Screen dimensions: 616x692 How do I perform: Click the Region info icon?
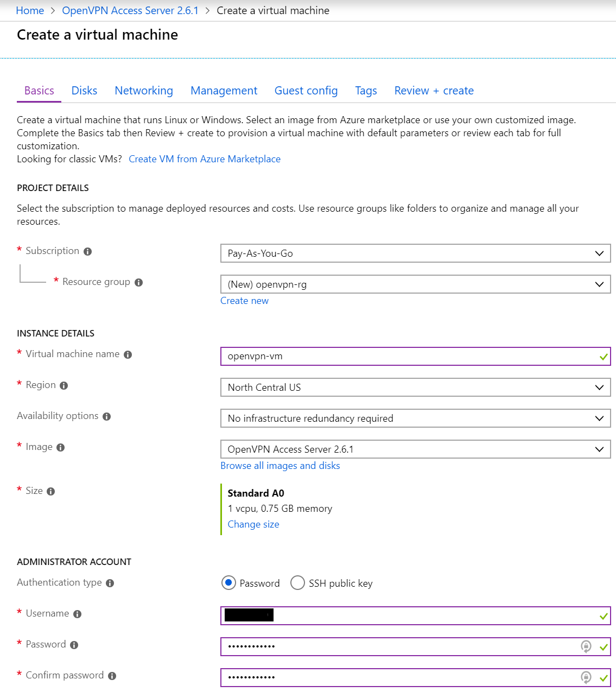point(64,385)
